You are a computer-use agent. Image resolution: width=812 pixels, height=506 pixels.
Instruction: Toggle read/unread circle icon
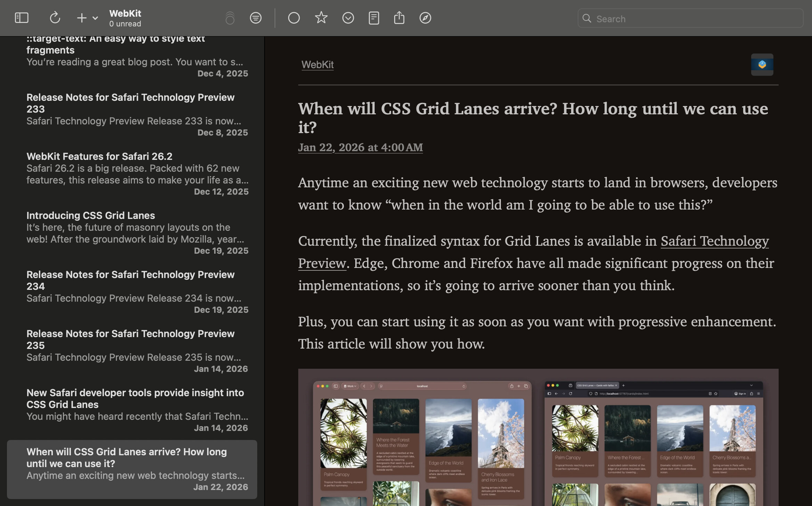294,18
